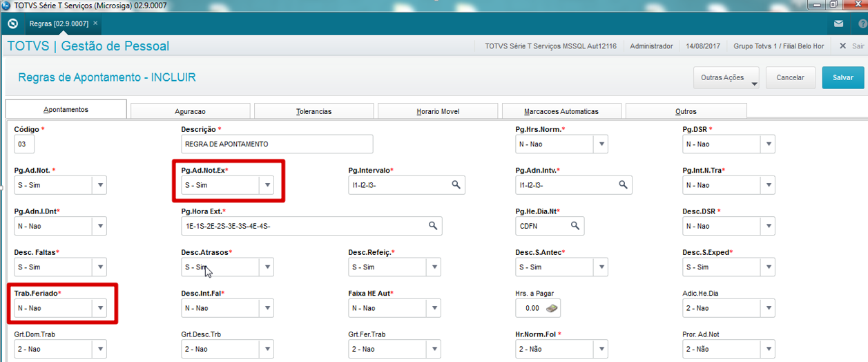Viewport: 868px width, 362px height.
Task: Open calculator icon in Hrs. a Pagar
Action: coord(552,308)
